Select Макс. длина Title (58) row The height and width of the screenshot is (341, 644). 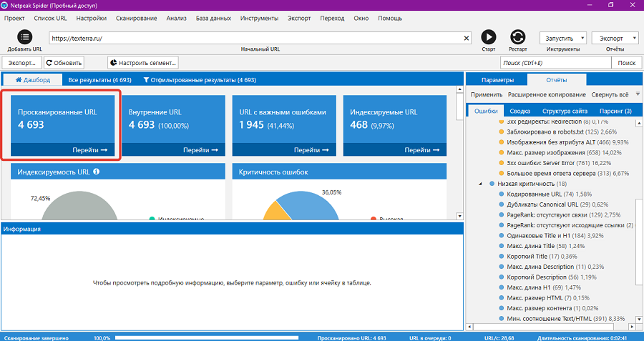[542, 246]
